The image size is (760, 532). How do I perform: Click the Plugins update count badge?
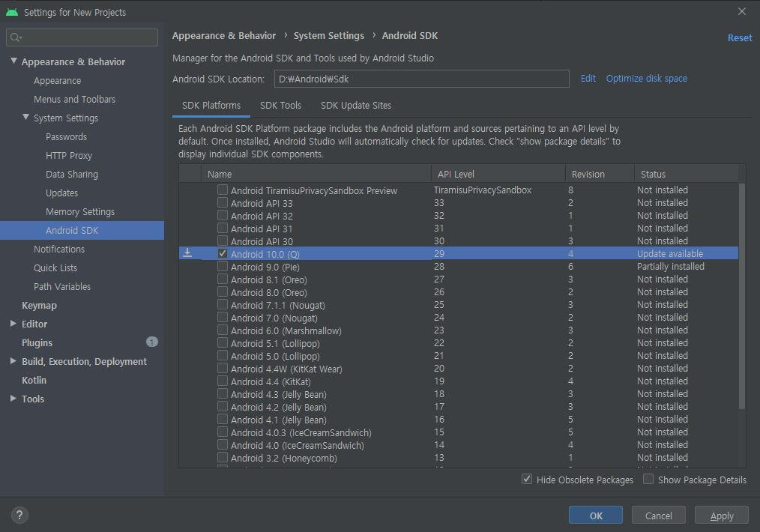[151, 342]
